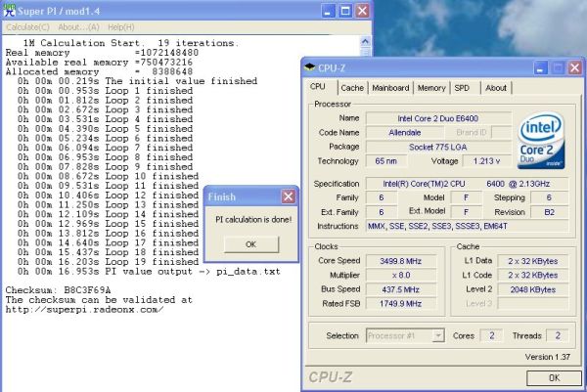The height and width of the screenshot is (392, 587).
Task: Minimize the Super PI window
Action: pos(328,11)
